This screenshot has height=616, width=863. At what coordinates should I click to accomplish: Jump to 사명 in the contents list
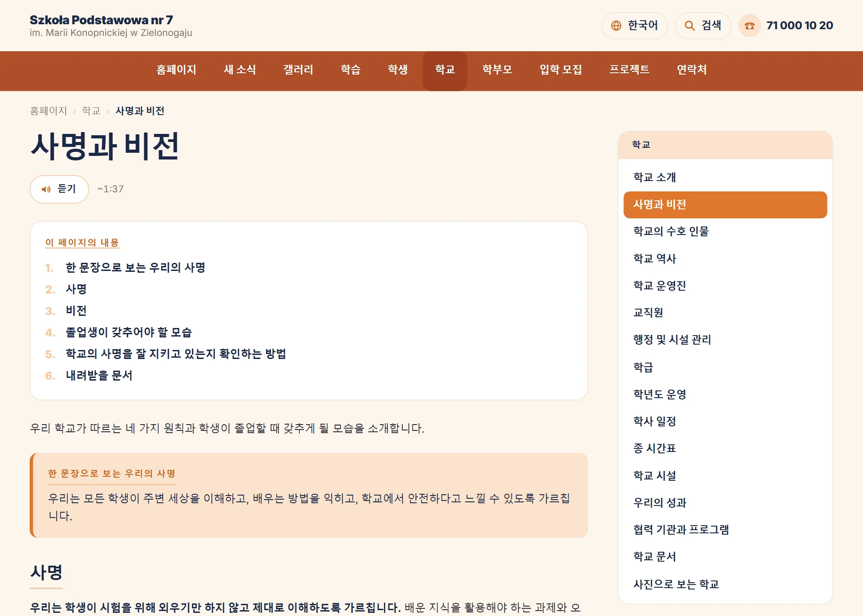(x=76, y=289)
